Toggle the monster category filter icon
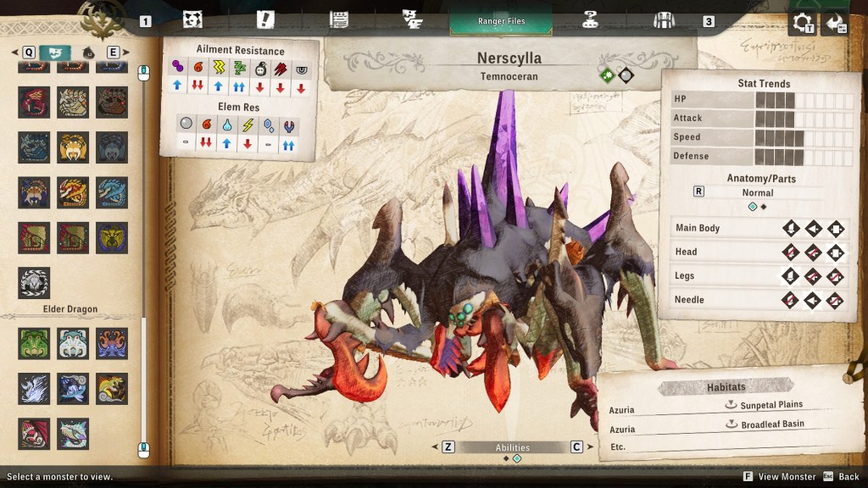 55,53
